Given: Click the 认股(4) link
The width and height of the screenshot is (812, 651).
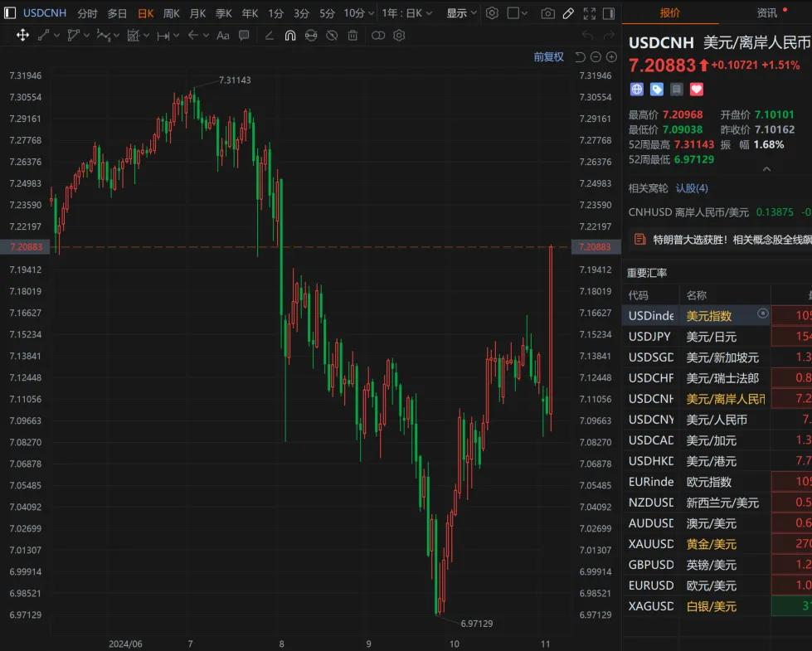Looking at the screenshot, I should [x=692, y=188].
